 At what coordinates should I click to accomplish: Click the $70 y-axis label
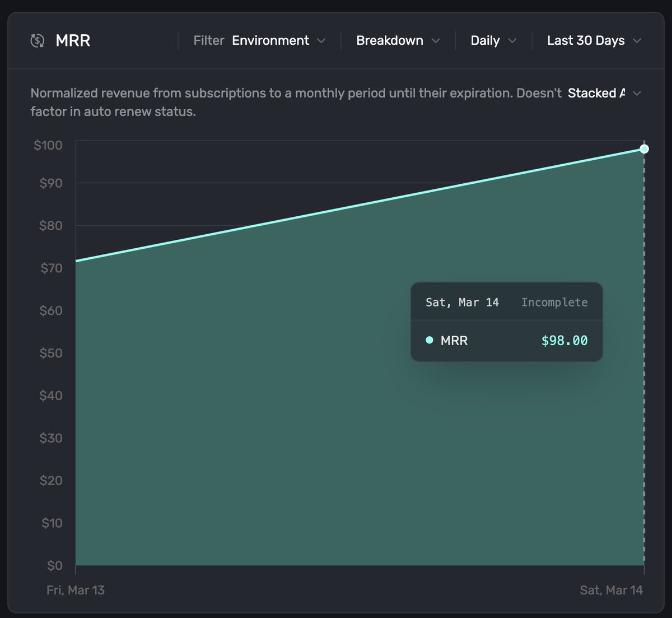coord(51,268)
